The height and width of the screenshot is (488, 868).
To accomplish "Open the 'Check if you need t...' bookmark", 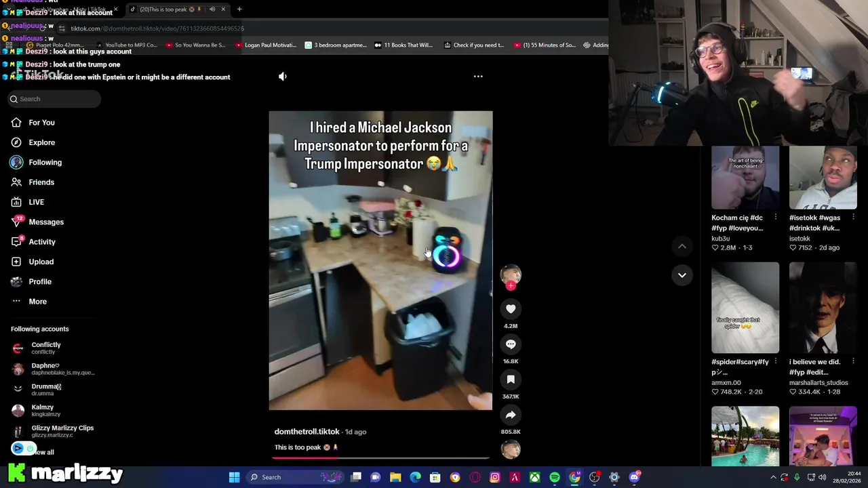I will pyautogui.click(x=474, y=45).
